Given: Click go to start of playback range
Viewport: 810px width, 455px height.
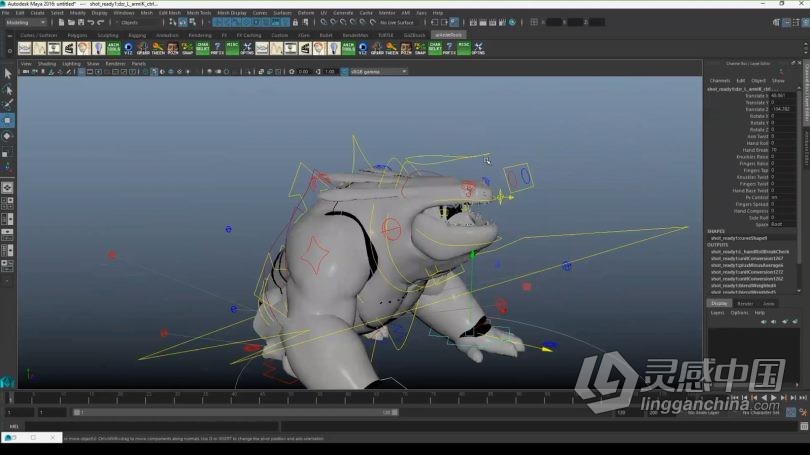Looking at the screenshot, I should (x=735, y=398).
